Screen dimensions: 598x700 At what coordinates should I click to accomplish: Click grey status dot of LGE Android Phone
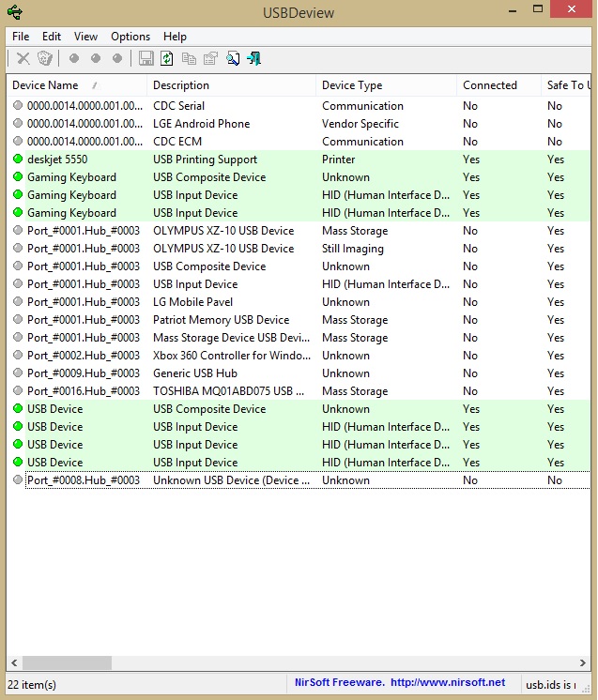click(x=18, y=123)
